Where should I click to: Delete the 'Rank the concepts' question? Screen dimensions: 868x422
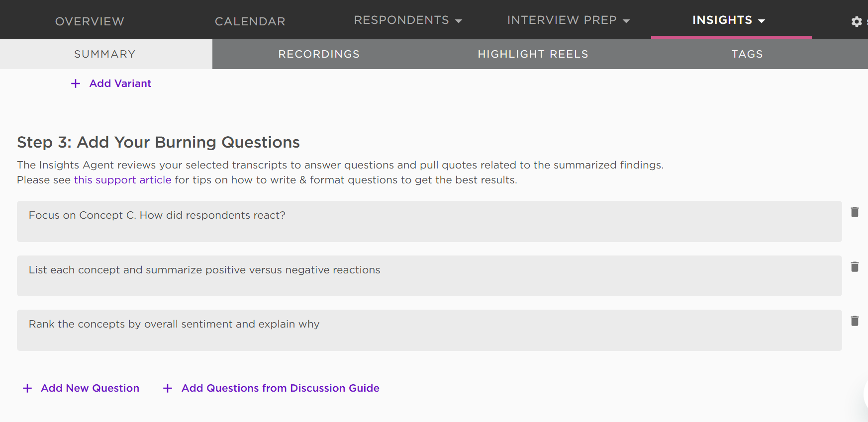pyautogui.click(x=855, y=321)
